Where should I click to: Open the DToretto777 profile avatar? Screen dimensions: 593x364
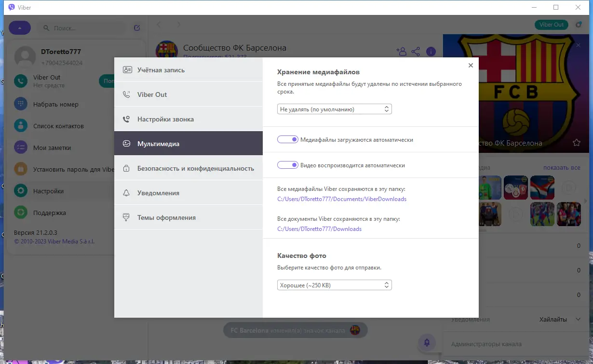tap(25, 57)
